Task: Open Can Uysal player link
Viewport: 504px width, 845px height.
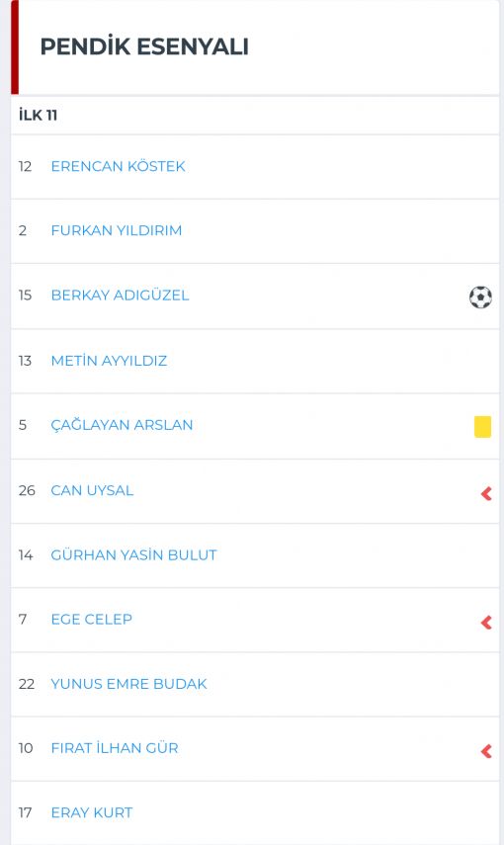Action: (92, 490)
